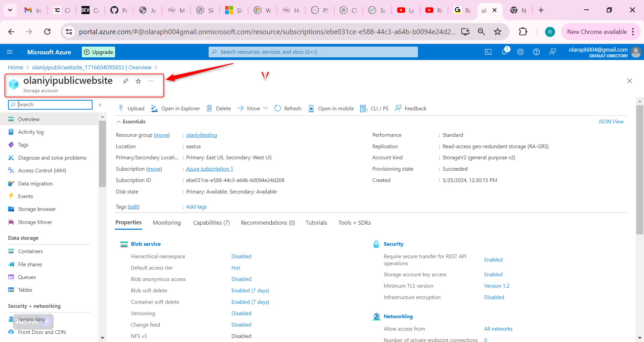Viewport: 644px width, 342px height.
Task: Switch to Recommendations (0) tab
Action: click(268, 223)
